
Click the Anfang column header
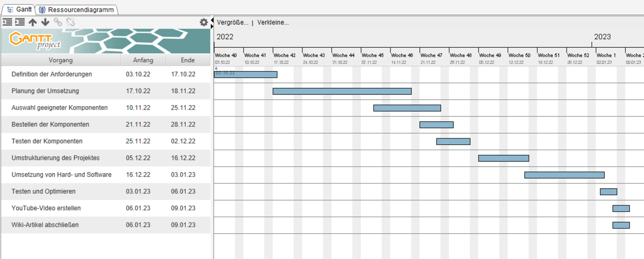pos(143,60)
